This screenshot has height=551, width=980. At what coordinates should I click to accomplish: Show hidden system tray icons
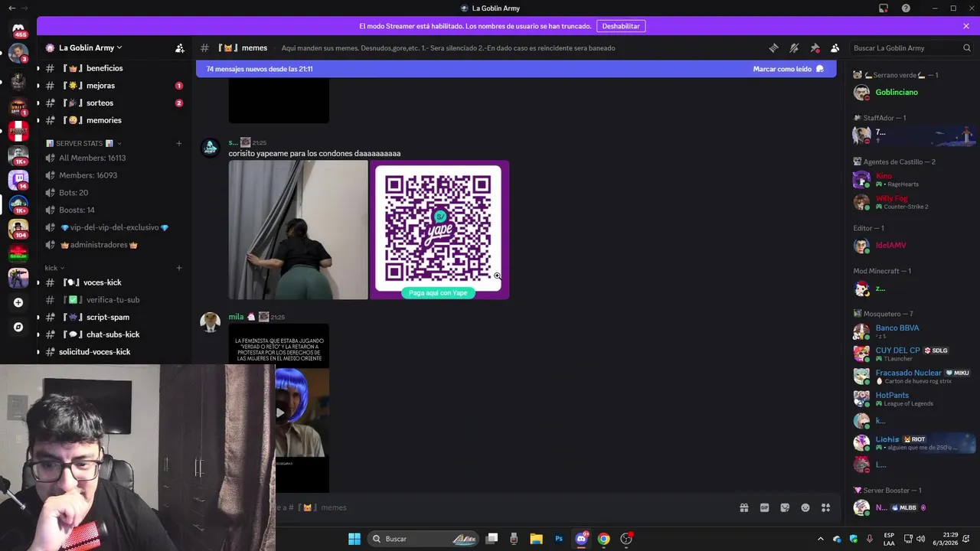[x=820, y=539]
